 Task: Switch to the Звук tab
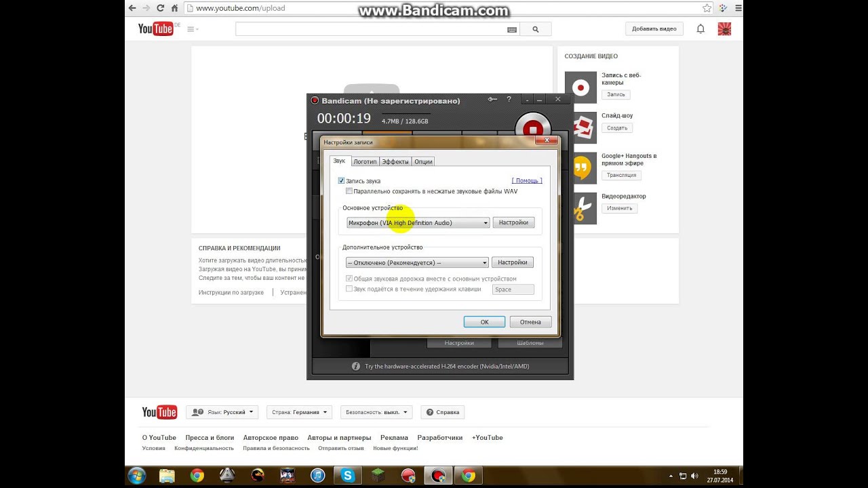[x=339, y=161]
